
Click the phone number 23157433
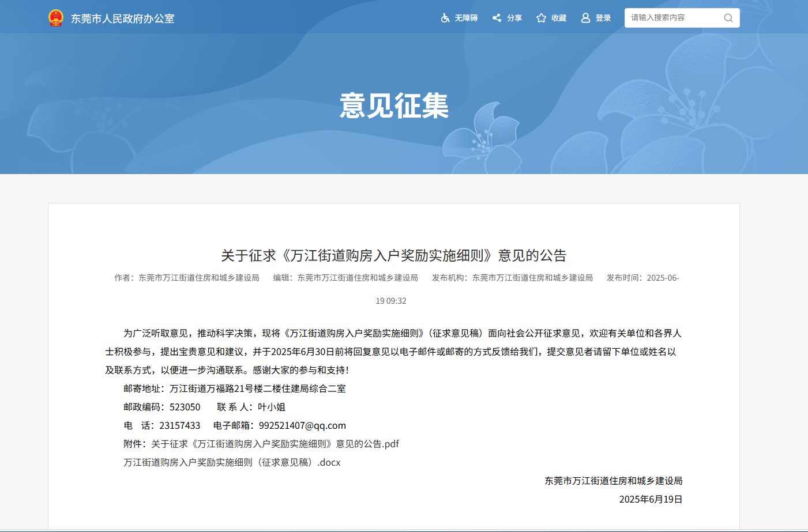(x=180, y=425)
